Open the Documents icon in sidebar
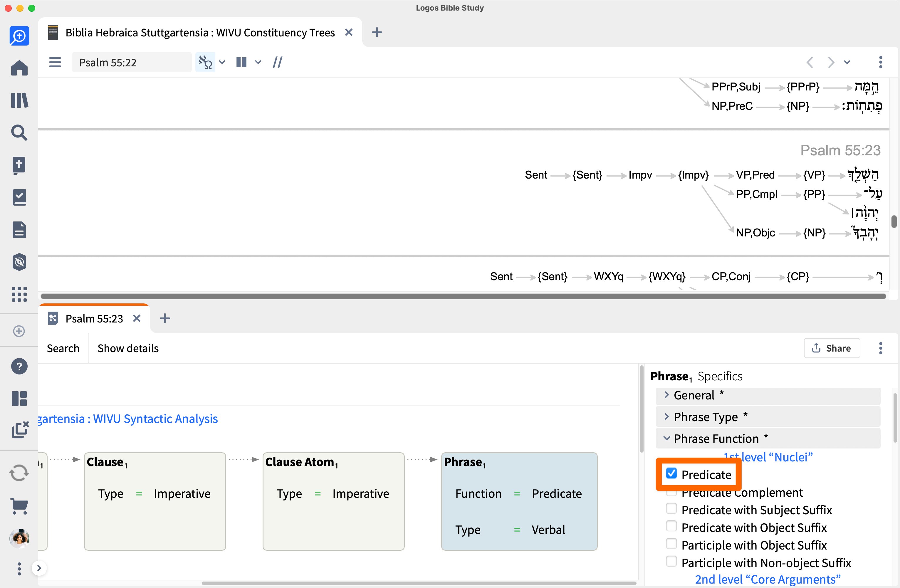The width and height of the screenshot is (900, 588). [x=19, y=230]
